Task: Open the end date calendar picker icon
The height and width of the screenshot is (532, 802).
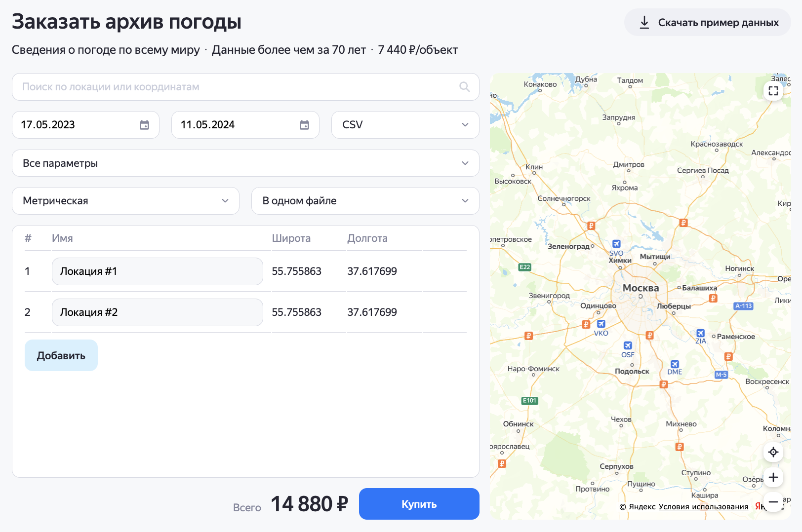Action: (304, 125)
